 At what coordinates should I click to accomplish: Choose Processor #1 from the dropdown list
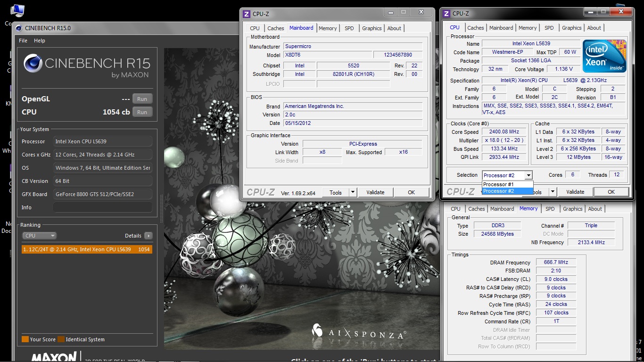[x=508, y=184]
